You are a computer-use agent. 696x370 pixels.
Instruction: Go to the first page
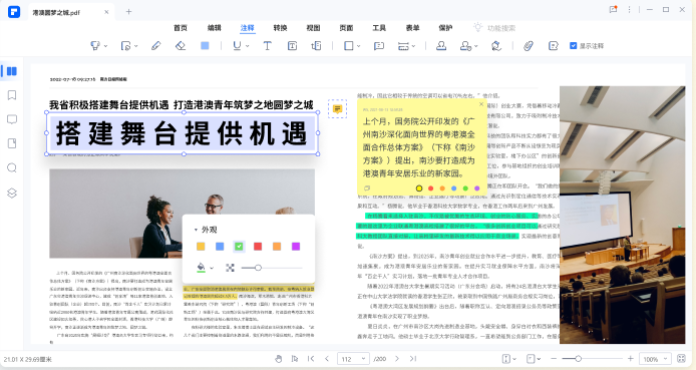(311, 358)
